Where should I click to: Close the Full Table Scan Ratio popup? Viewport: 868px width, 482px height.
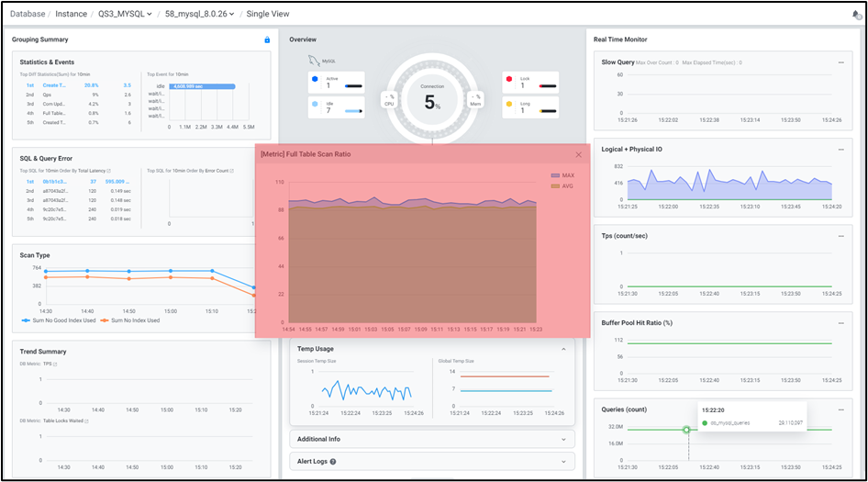click(x=578, y=155)
